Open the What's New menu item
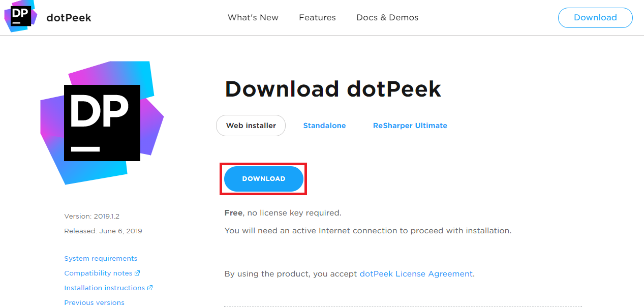The image size is (644, 307). [x=253, y=17]
